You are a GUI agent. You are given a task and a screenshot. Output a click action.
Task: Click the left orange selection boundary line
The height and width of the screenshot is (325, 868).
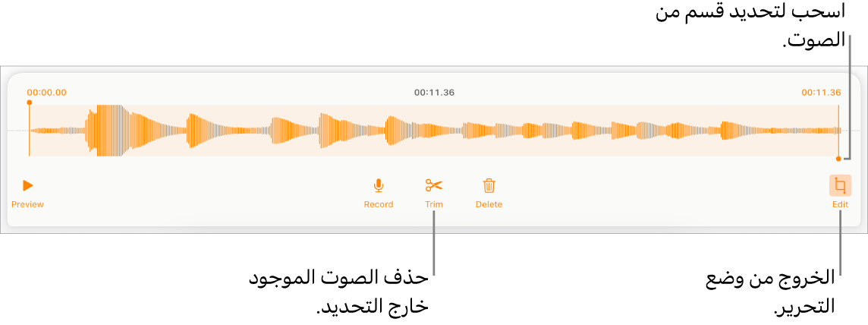30,131
